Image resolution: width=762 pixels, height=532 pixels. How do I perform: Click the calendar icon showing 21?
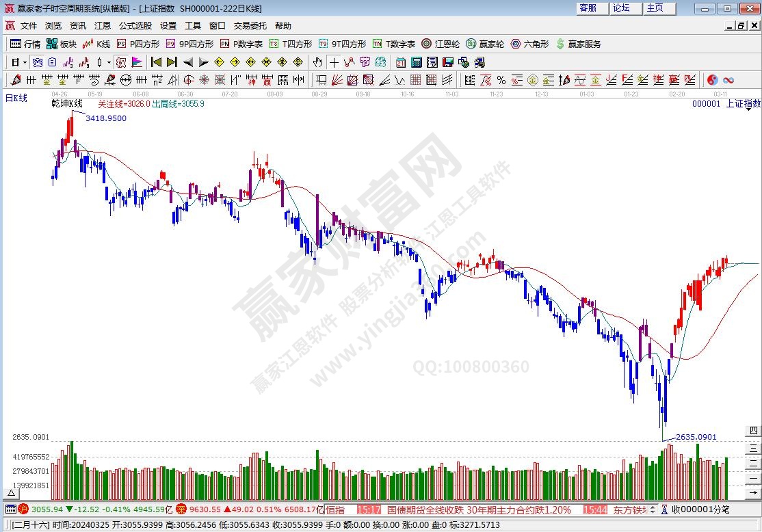[402, 62]
